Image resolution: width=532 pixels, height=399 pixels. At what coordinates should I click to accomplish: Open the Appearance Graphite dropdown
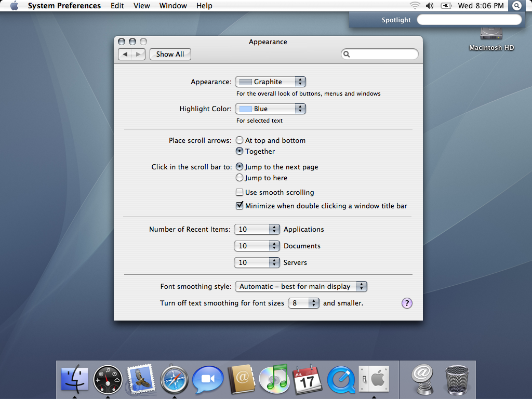coord(270,82)
